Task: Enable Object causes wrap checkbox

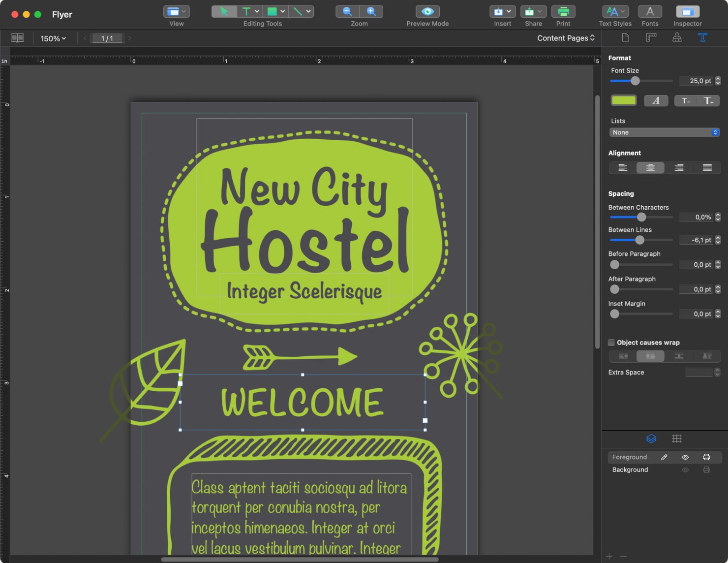Action: click(x=611, y=343)
